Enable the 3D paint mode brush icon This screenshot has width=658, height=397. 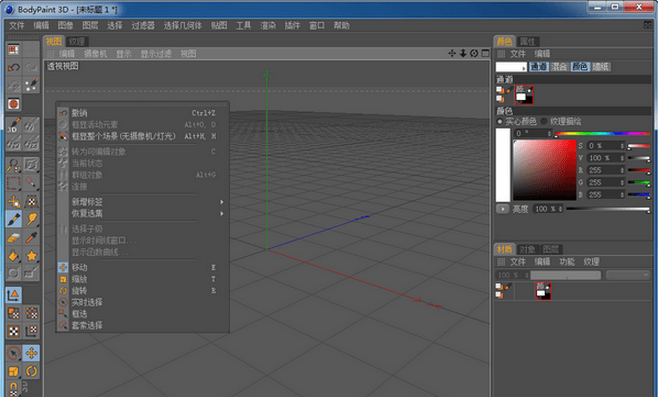point(13,125)
